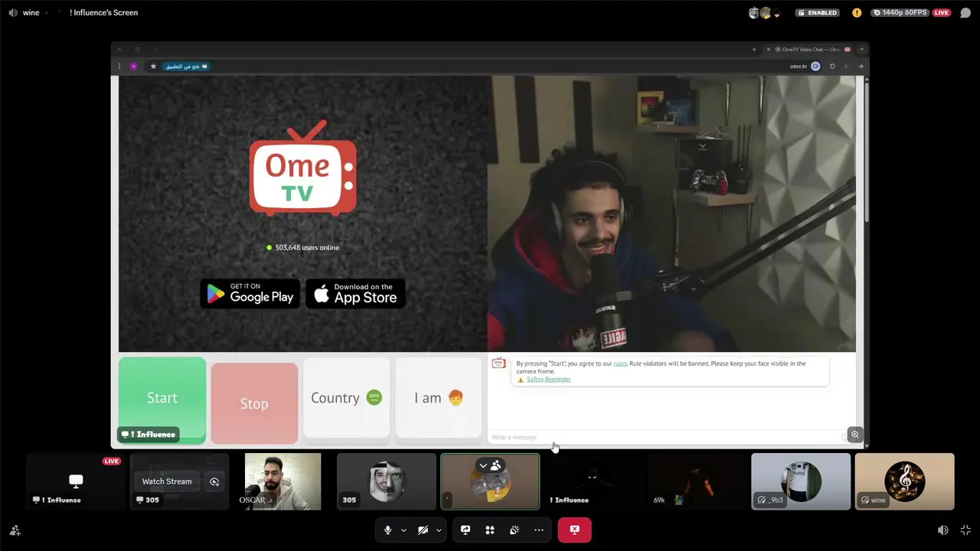Click the 1440p 60FPS quality indicator
980x551 pixels.
click(900, 12)
